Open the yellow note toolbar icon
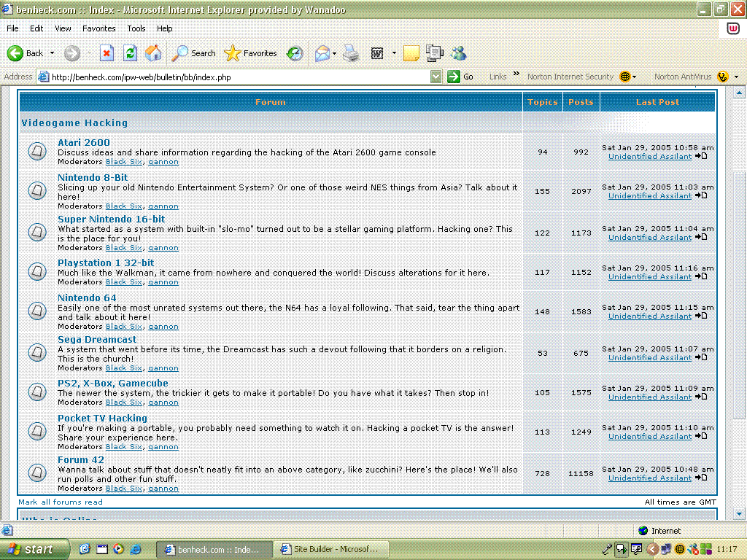Image resolution: width=747 pixels, height=560 pixels. (411, 53)
